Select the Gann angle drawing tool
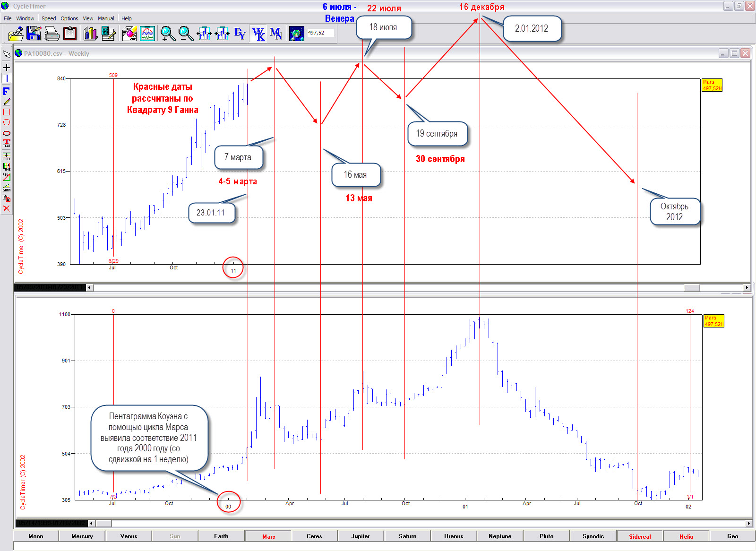The image size is (756, 551). (x=7, y=188)
